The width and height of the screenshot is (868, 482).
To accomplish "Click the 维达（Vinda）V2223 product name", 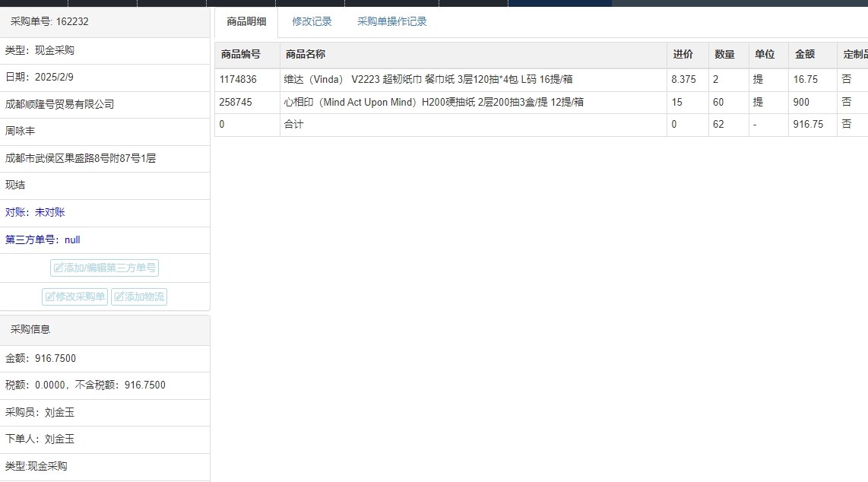I will pyautogui.click(x=428, y=80).
